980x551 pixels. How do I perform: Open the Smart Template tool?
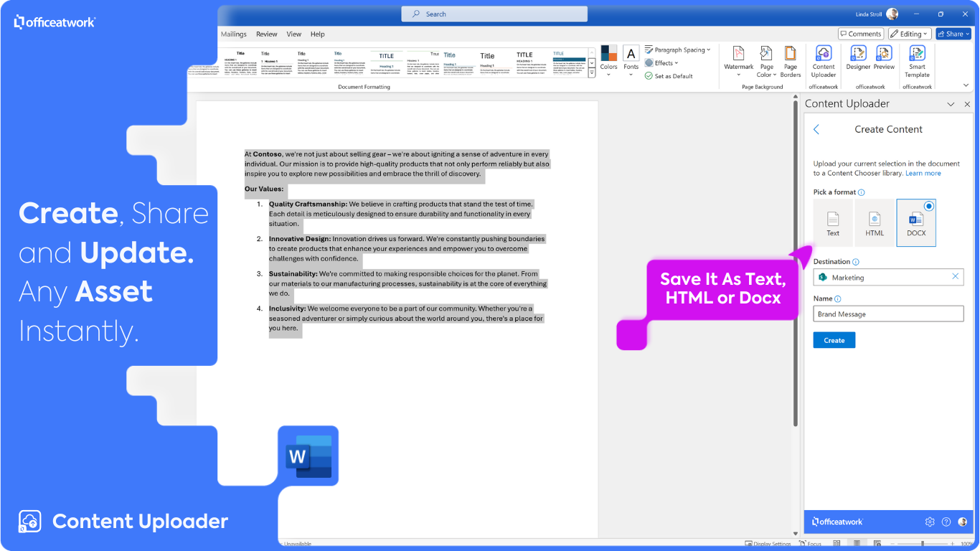[x=917, y=61]
